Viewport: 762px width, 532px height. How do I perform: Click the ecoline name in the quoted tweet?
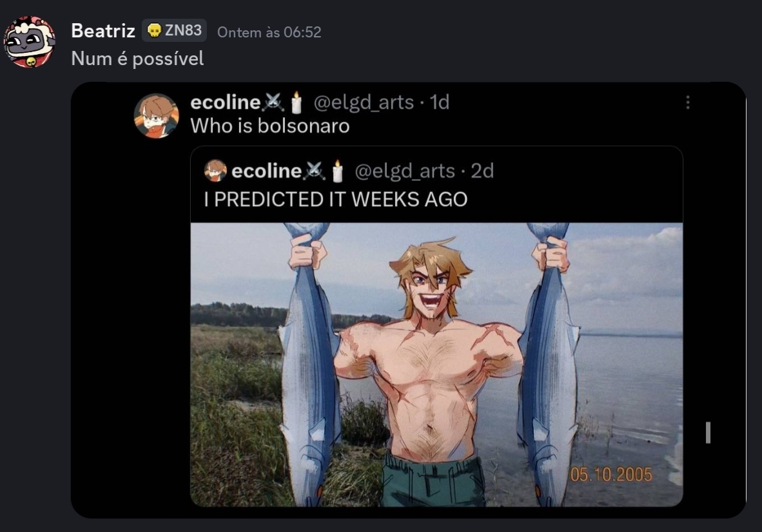click(266, 171)
